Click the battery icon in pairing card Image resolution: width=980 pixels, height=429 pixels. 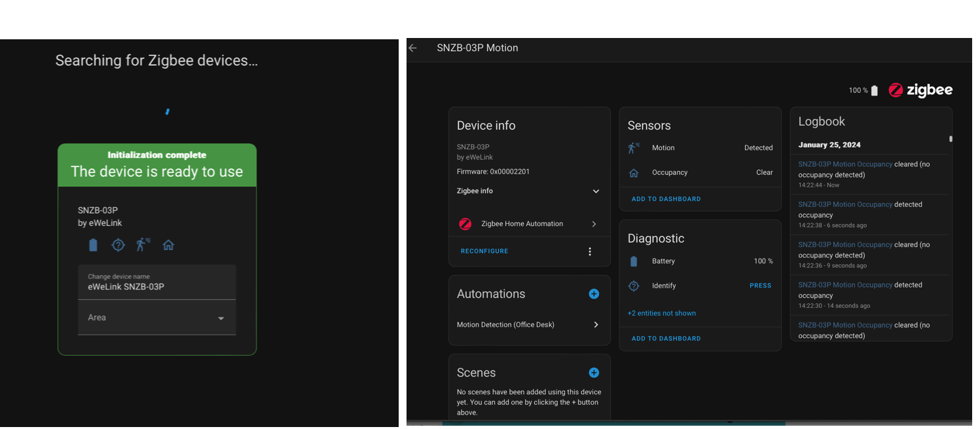[x=93, y=245]
